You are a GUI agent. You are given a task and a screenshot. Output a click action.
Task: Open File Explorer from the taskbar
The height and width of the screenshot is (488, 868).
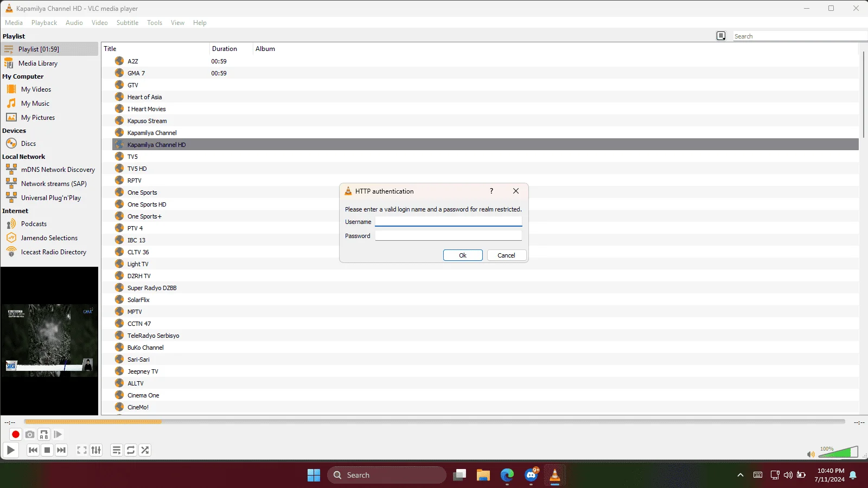click(483, 475)
